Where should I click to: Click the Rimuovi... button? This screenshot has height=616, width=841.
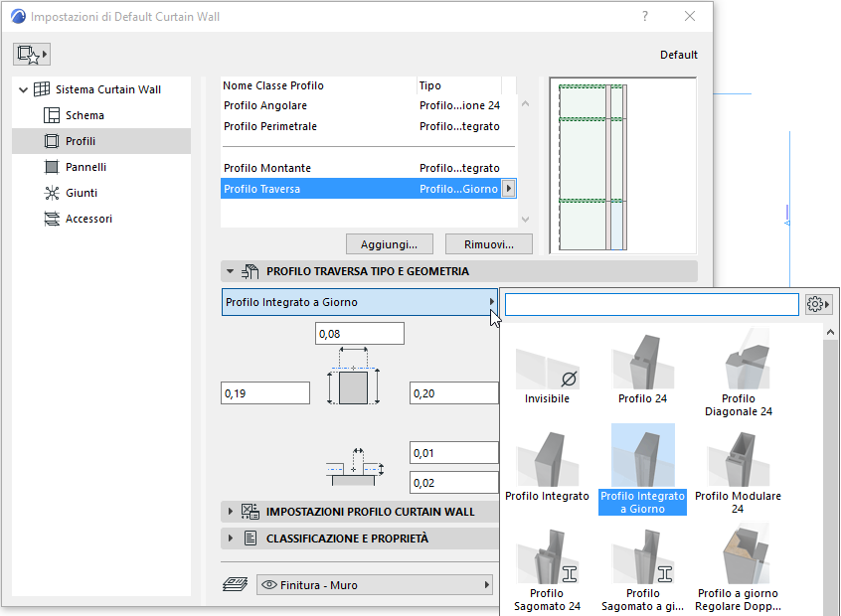pos(489,244)
